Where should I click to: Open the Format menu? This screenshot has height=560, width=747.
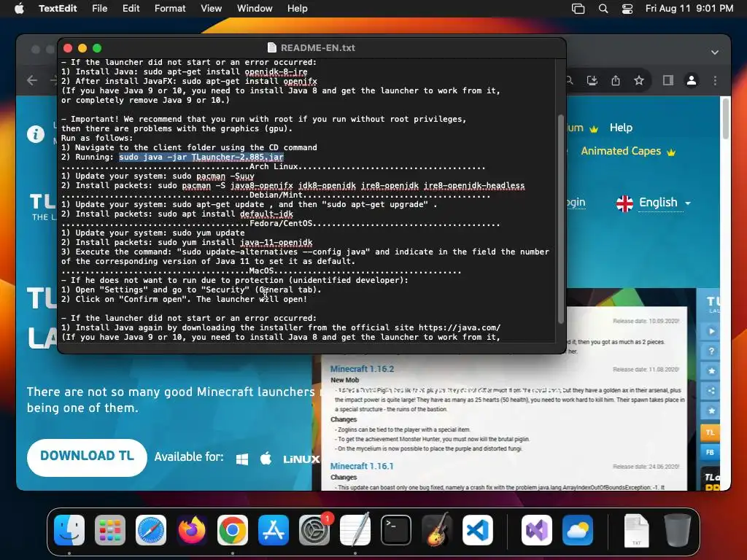tap(170, 9)
